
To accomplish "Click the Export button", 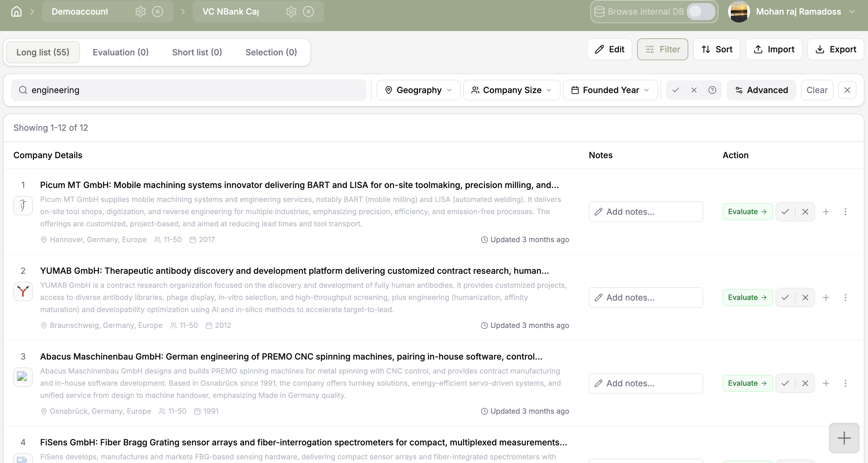I will [835, 49].
